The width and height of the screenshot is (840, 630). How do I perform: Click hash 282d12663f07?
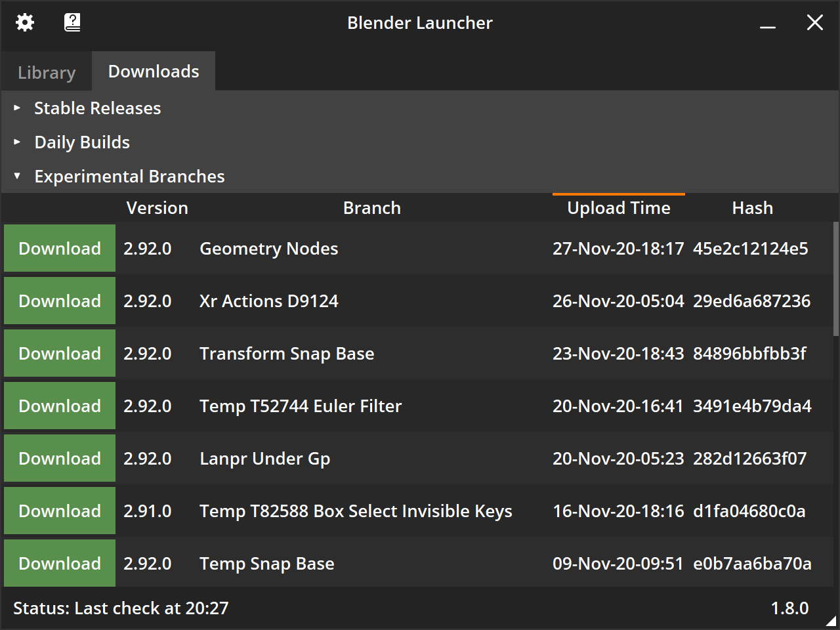[x=750, y=459]
